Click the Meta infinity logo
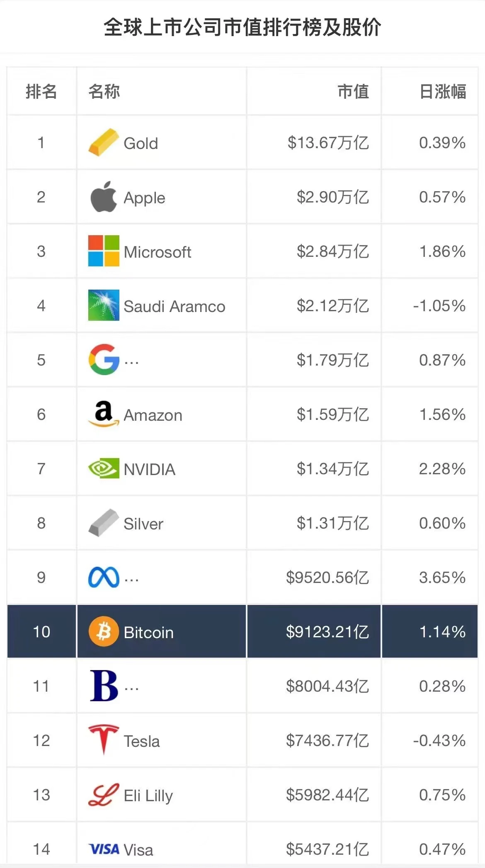This screenshot has height=868, width=485. coord(104,577)
